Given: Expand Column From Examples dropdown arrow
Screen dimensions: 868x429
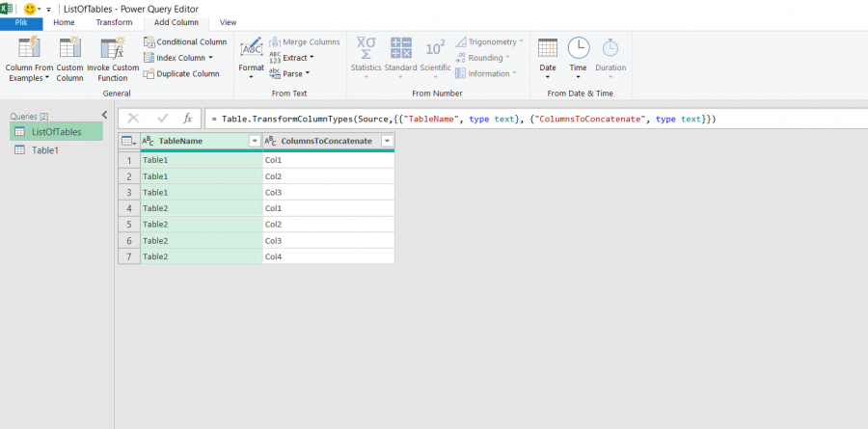Looking at the screenshot, I should 47,78.
